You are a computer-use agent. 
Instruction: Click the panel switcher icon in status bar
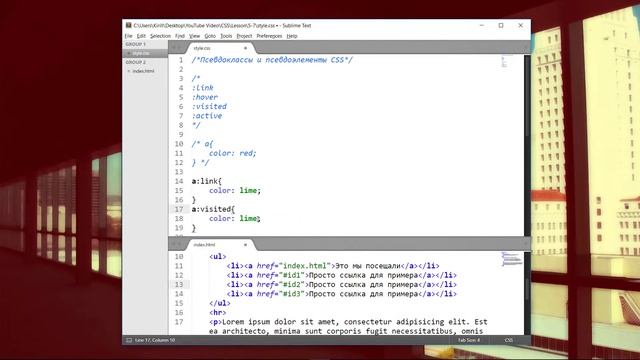(129, 340)
